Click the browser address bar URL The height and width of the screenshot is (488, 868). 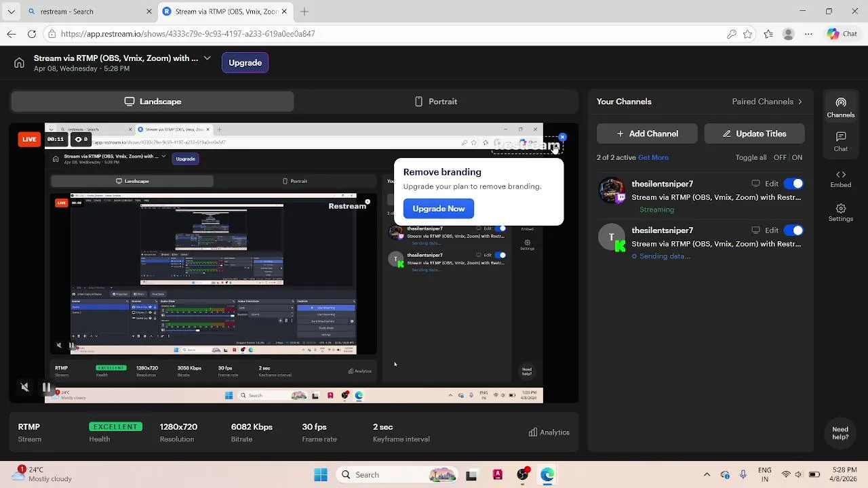(188, 34)
